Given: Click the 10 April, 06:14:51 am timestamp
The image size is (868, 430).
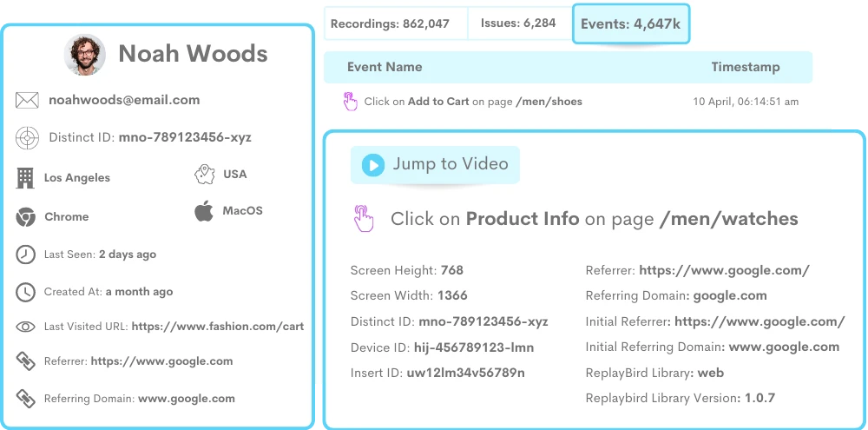Looking at the screenshot, I should tap(746, 102).
